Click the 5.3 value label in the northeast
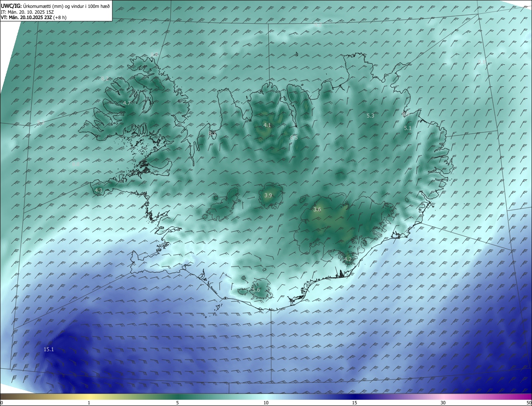The width and height of the screenshot is (532, 406). click(370, 116)
